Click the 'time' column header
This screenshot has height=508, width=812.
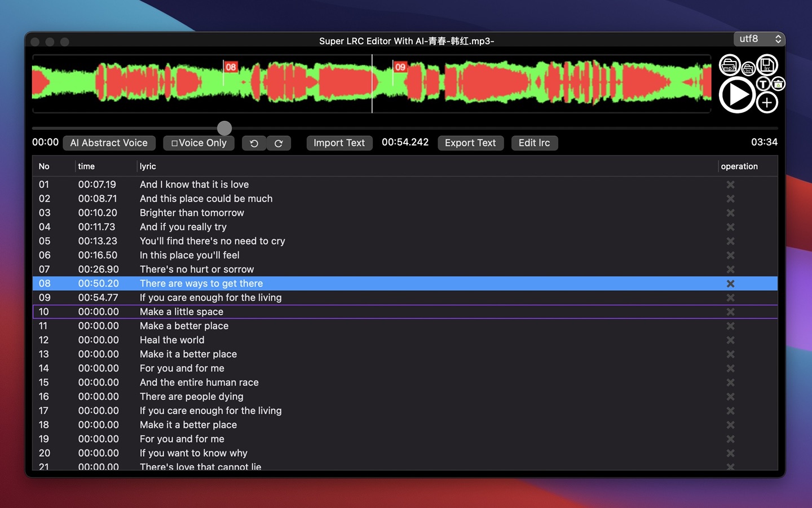coord(86,167)
